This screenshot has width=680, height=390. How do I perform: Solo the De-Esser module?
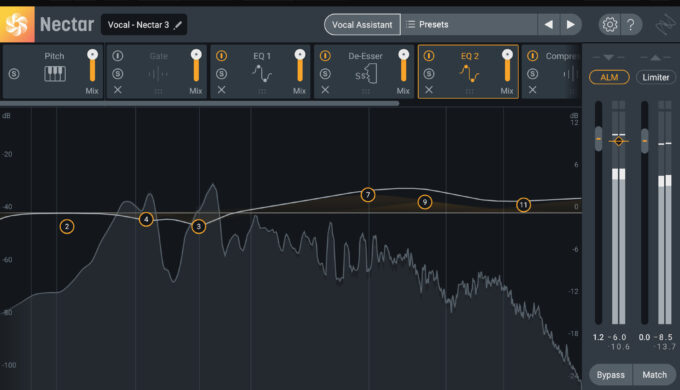(325, 74)
